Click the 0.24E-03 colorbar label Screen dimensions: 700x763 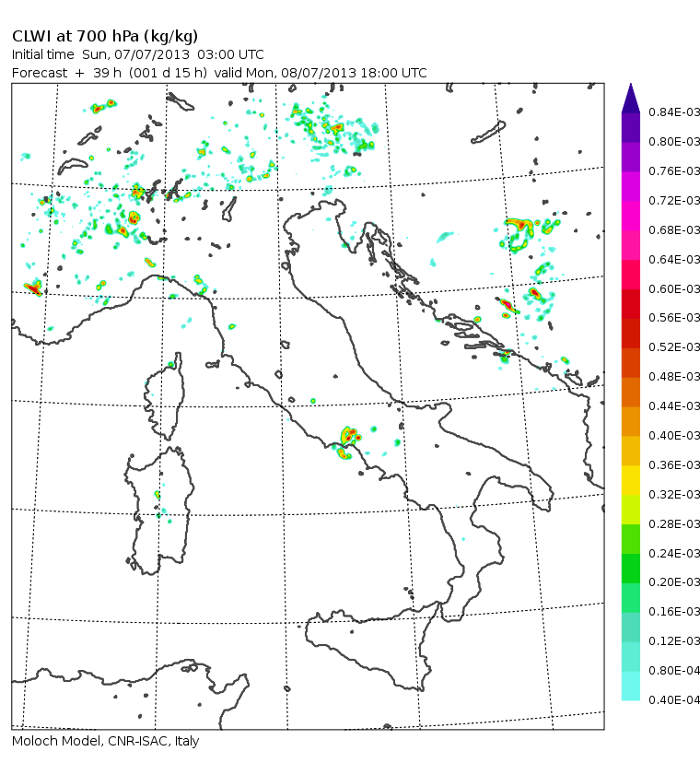tap(674, 553)
